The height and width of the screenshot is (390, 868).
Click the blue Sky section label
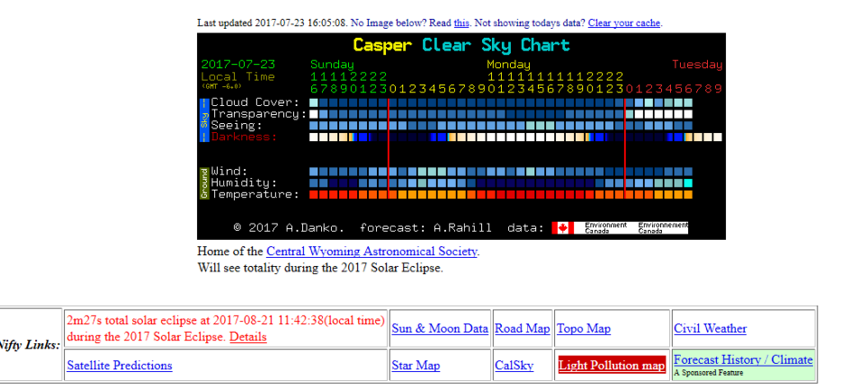(x=204, y=119)
